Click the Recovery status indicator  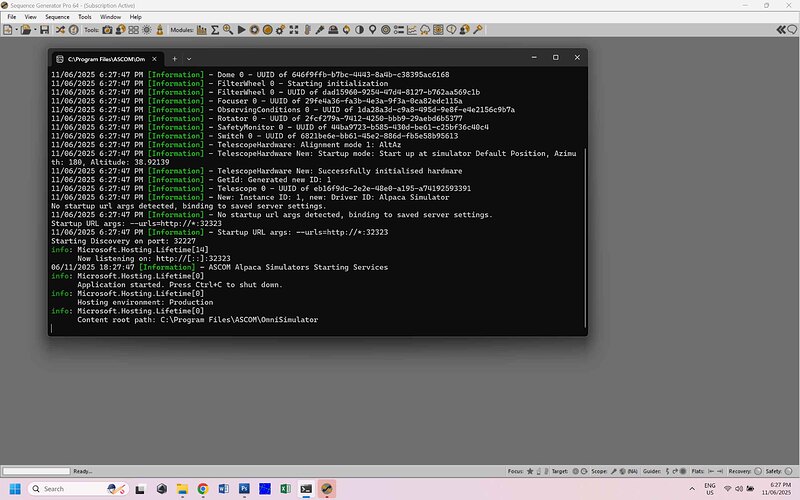point(758,471)
